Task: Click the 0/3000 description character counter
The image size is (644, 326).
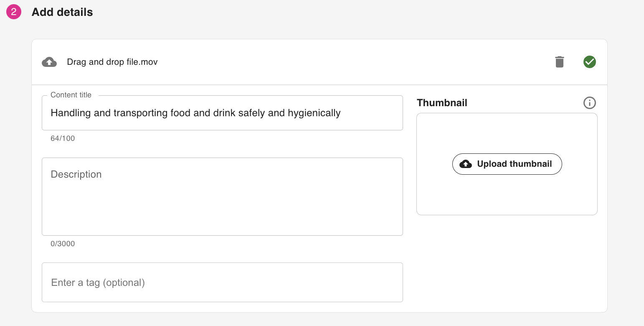Action: point(63,244)
